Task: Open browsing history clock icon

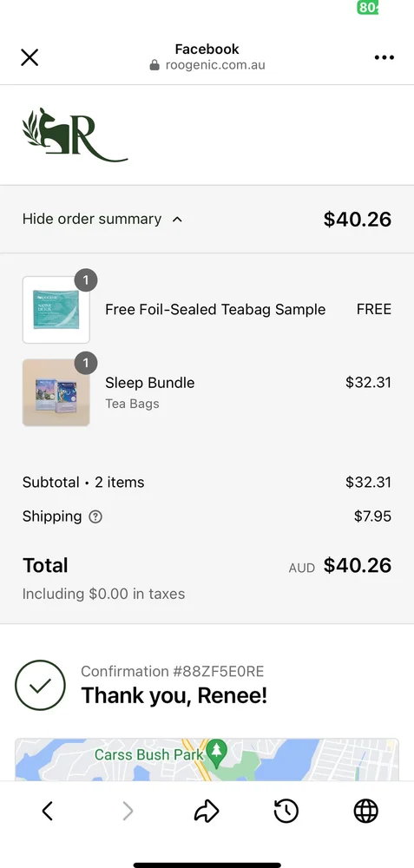Action: 286,812
